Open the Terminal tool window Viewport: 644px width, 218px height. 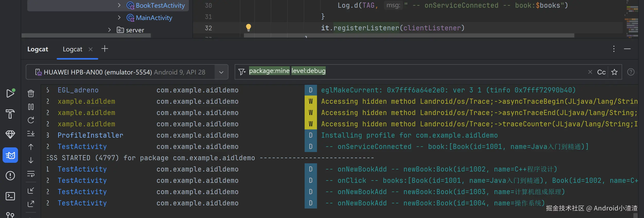(x=10, y=196)
